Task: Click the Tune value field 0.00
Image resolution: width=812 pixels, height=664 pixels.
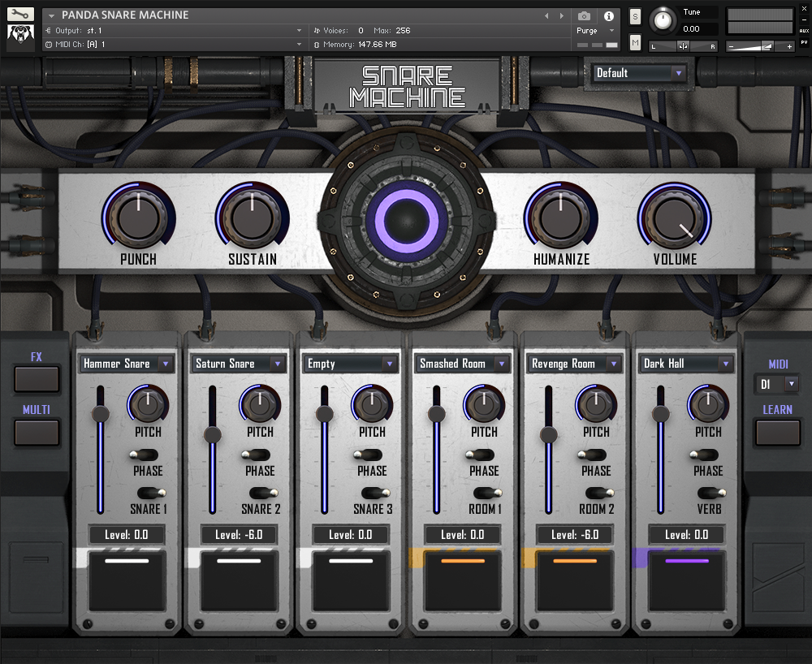Action: pyautogui.click(x=698, y=29)
